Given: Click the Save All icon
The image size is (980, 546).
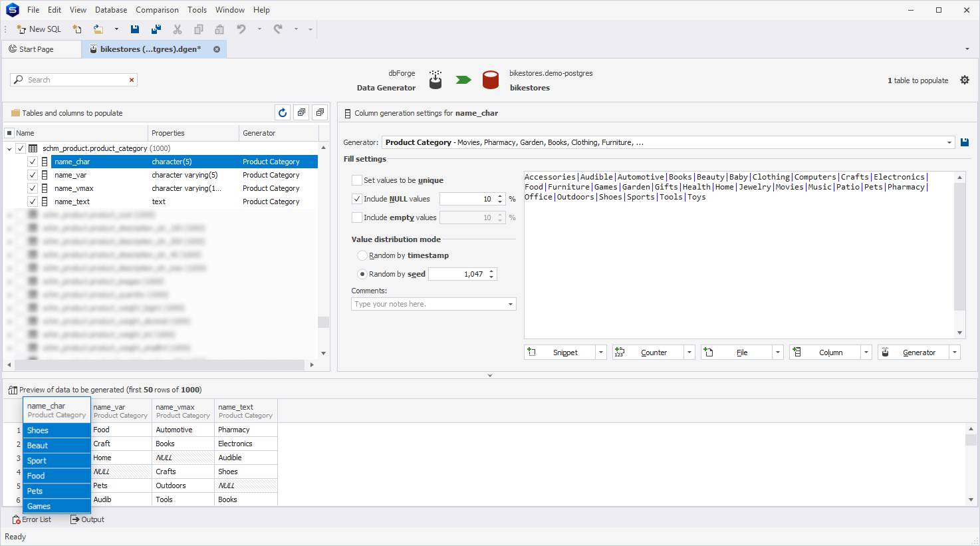Looking at the screenshot, I should 156,29.
